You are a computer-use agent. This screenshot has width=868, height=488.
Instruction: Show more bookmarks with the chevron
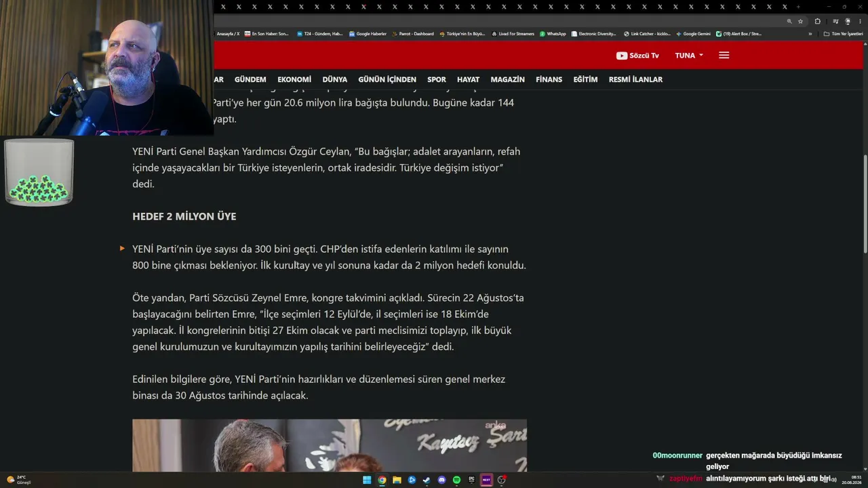click(810, 34)
